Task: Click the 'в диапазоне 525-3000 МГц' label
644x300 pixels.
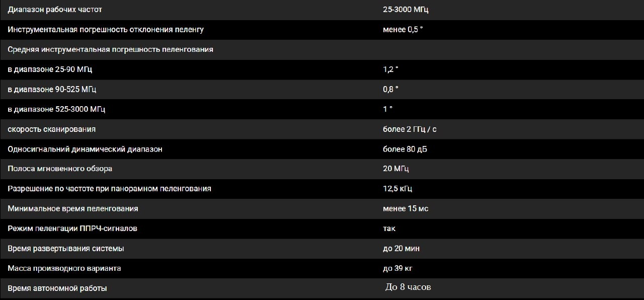Action: tap(56, 109)
